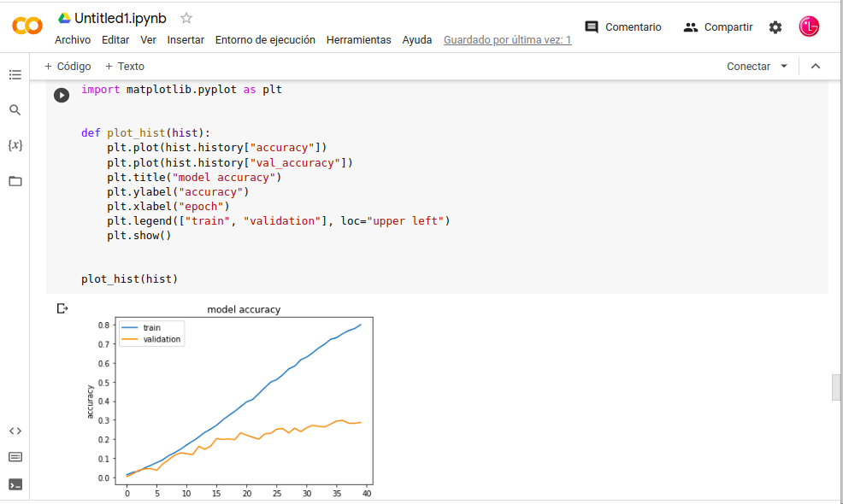Run the code cell with play button
Image resolution: width=843 pixels, height=504 pixels.
tap(62, 95)
